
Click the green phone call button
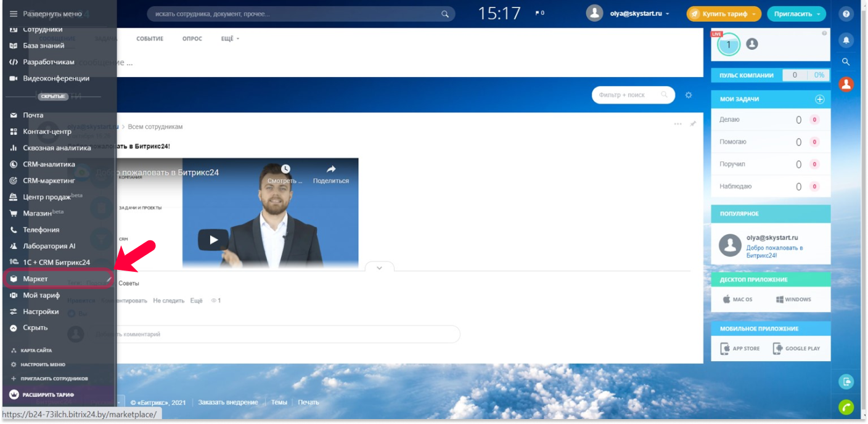(x=846, y=407)
